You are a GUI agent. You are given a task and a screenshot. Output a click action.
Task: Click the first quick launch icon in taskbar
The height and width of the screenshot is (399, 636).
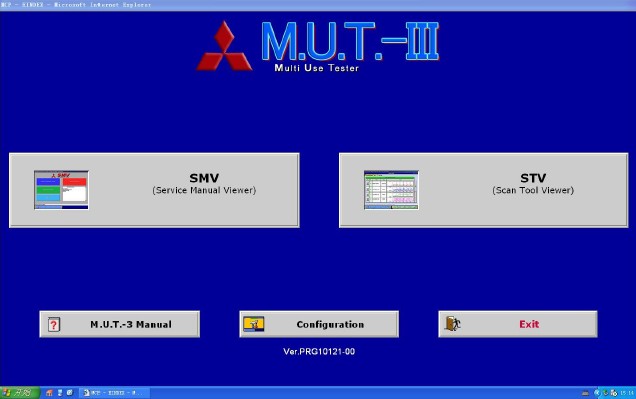tap(49, 393)
